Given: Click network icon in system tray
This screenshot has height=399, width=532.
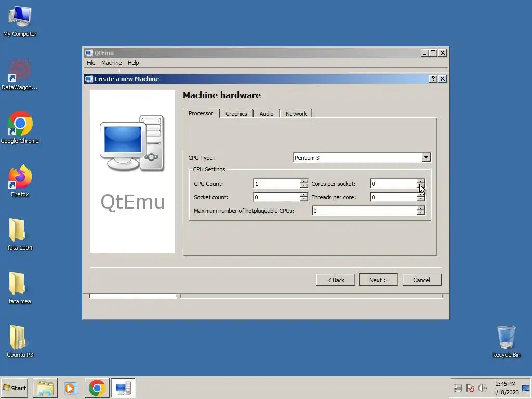Looking at the screenshot, I should point(458,388).
